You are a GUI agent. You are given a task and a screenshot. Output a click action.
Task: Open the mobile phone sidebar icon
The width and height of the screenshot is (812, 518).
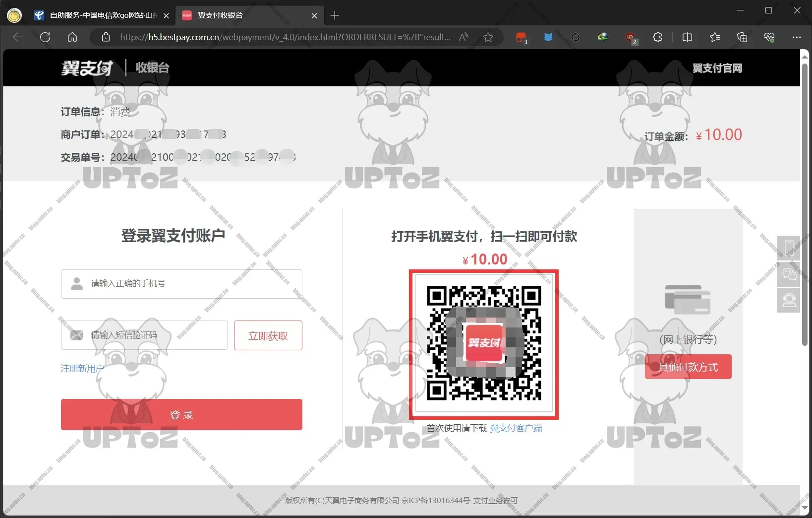coord(789,247)
